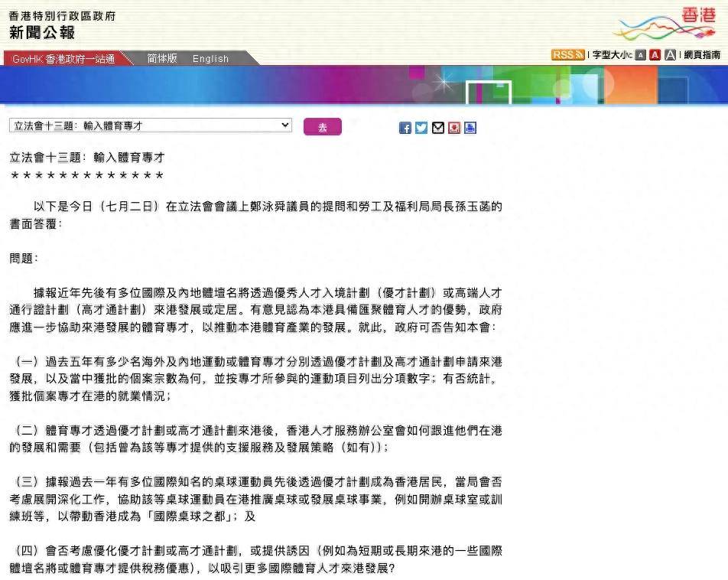Screen dimensions: 728x580
Task: Share the press release on Facebook
Action: [x=405, y=128]
